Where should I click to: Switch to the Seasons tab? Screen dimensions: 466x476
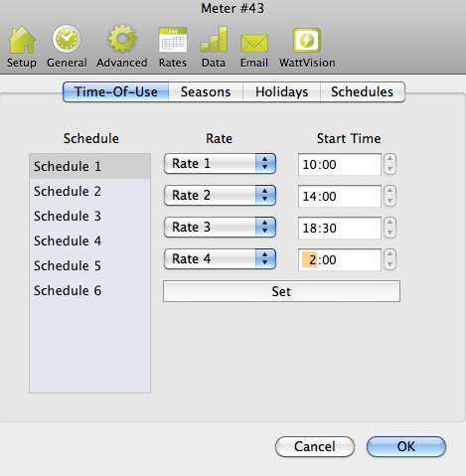pyautogui.click(x=206, y=92)
